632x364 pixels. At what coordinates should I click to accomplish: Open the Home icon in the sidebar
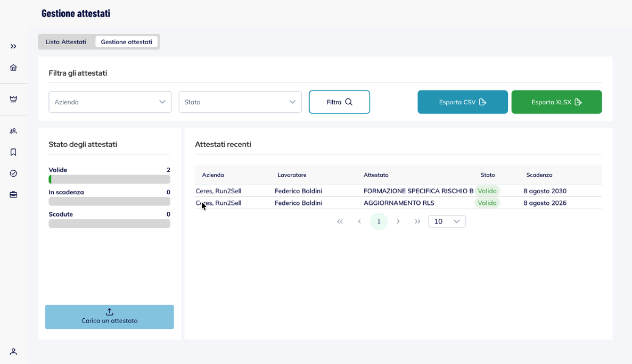tap(13, 68)
